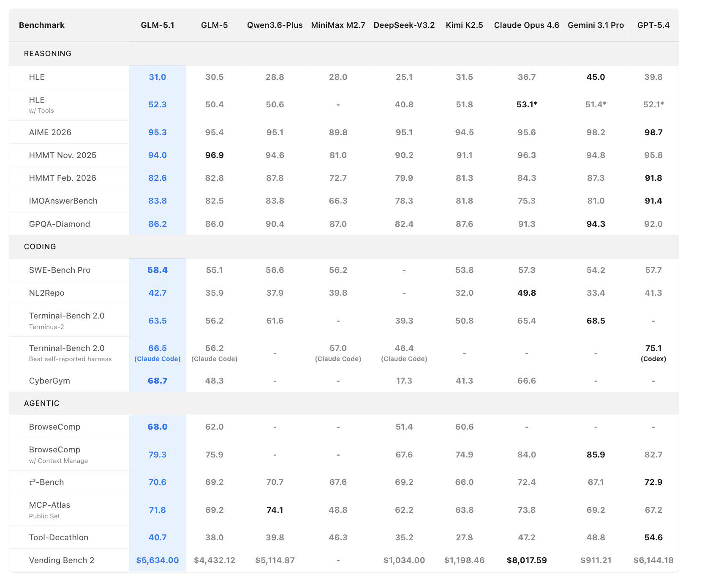Click the Benchmark column header
The height and width of the screenshot is (588, 702).
click(x=42, y=25)
